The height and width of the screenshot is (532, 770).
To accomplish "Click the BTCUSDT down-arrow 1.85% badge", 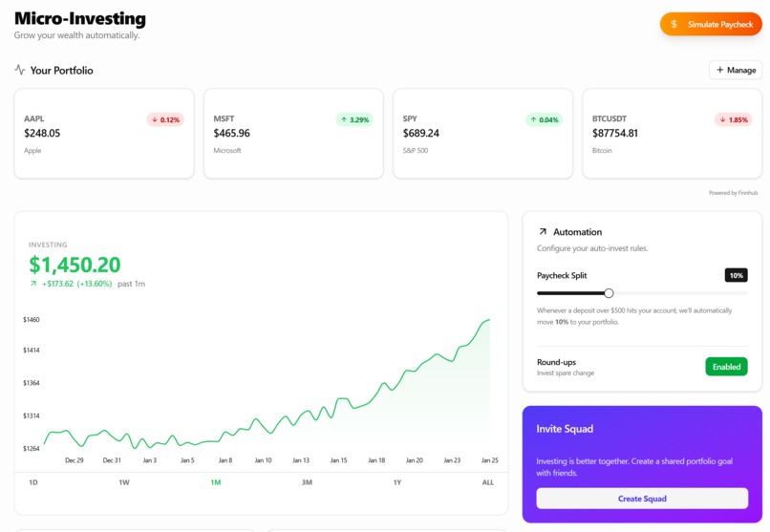I will [x=733, y=119].
